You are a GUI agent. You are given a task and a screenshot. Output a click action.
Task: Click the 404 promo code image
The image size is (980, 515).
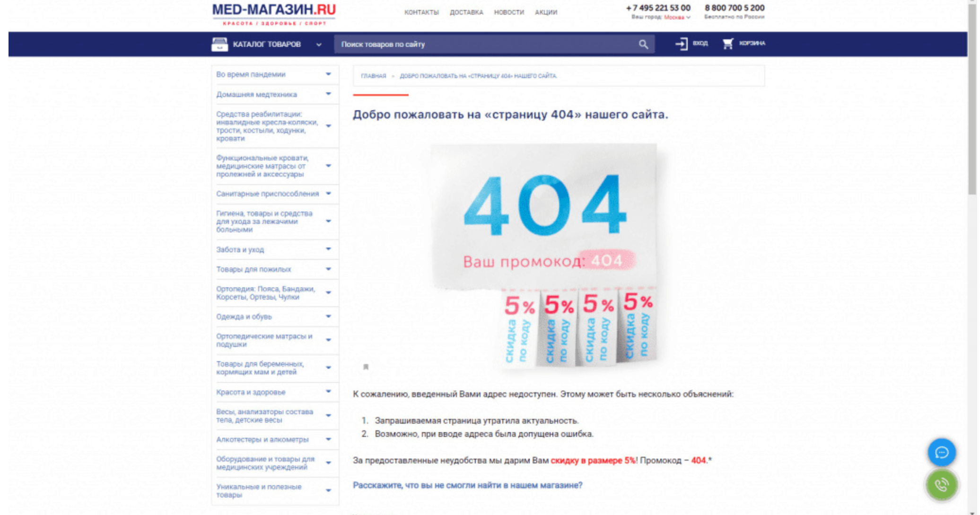coord(544,256)
